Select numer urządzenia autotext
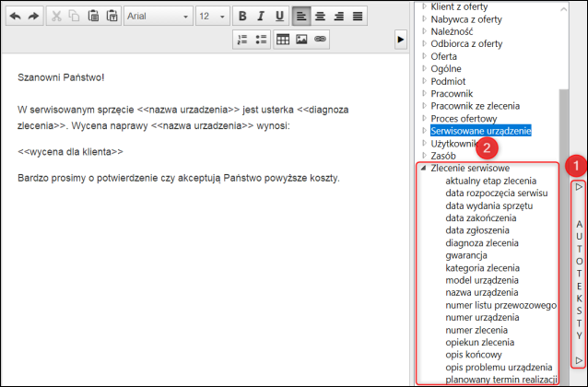Image resolution: width=588 pixels, height=387 pixels. click(482, 318)
